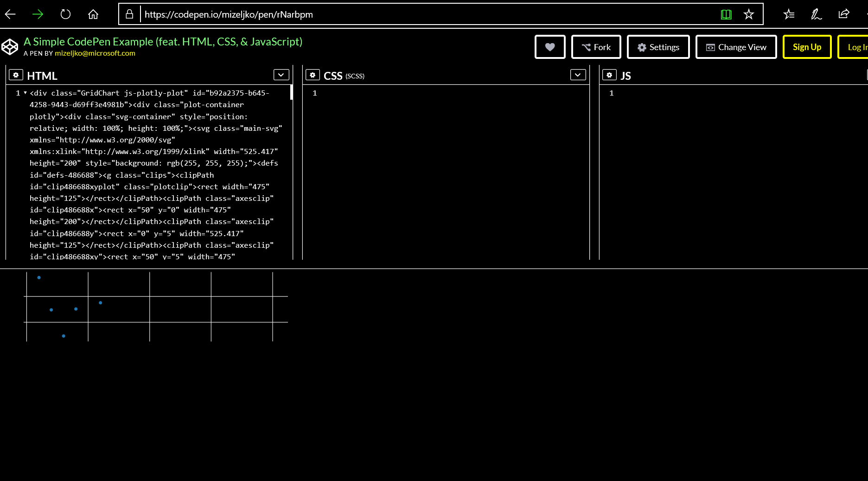Viewport: 868px width, 481px height.
Task: Fork this pen
Action: coord(596,47)
